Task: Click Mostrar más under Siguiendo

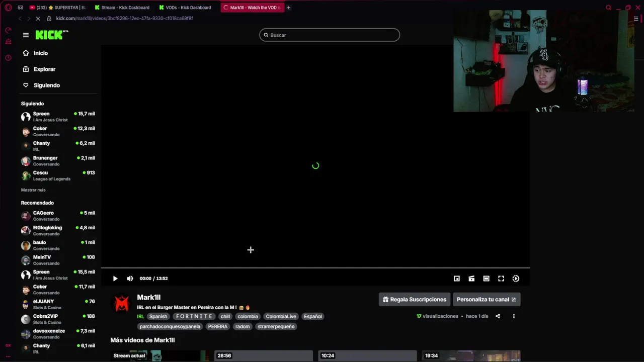Action: point(33,190)
